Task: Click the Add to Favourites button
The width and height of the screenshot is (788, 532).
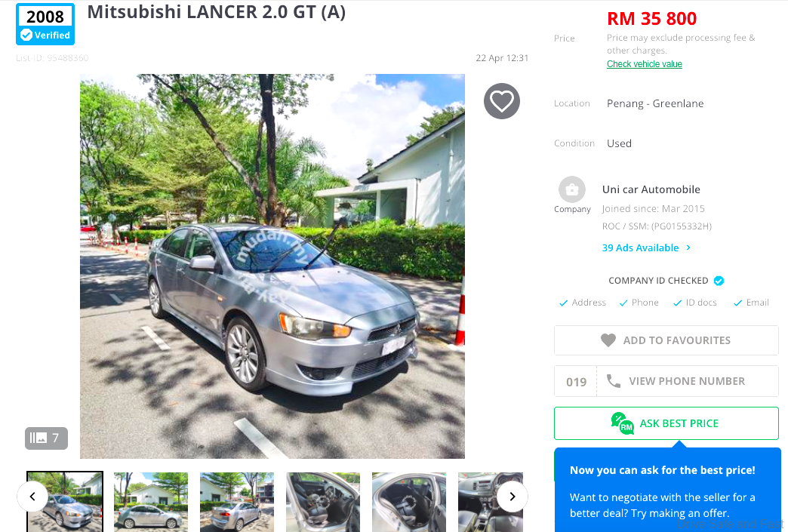Action: tap(666, 340)
